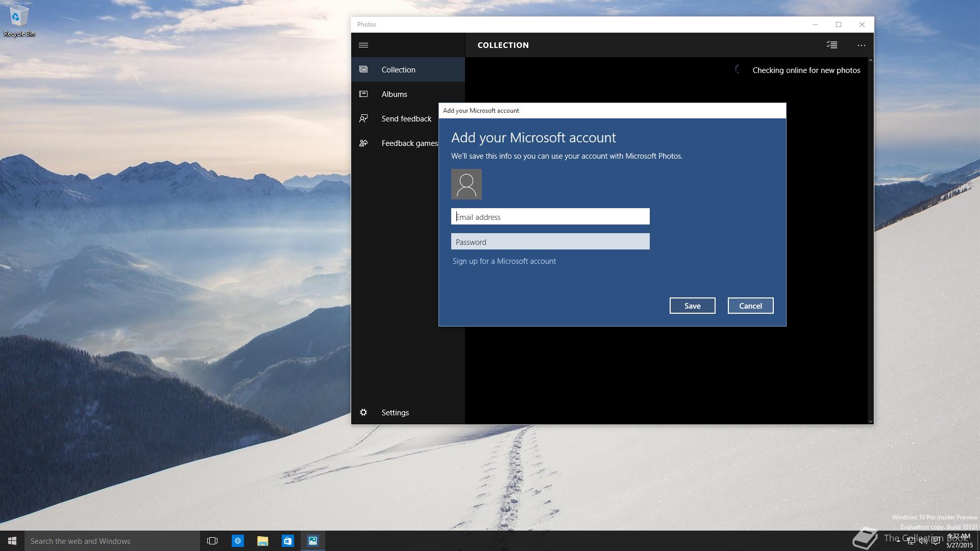
Task: Click 'Checking online for new photos' status
Action: pyautogui.click(x=806, y=70)
